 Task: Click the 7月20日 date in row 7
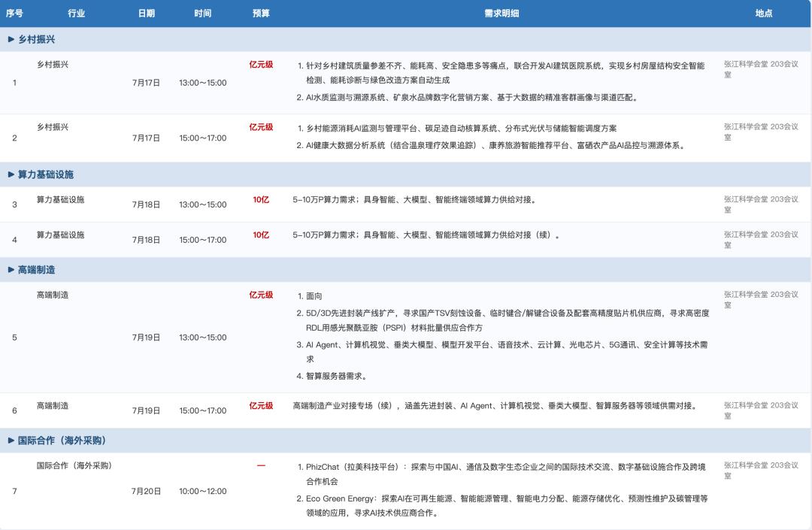146,491
